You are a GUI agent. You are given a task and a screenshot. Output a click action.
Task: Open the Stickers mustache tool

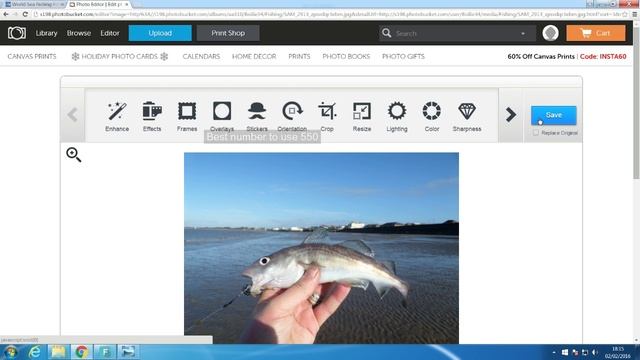[257, 116]
